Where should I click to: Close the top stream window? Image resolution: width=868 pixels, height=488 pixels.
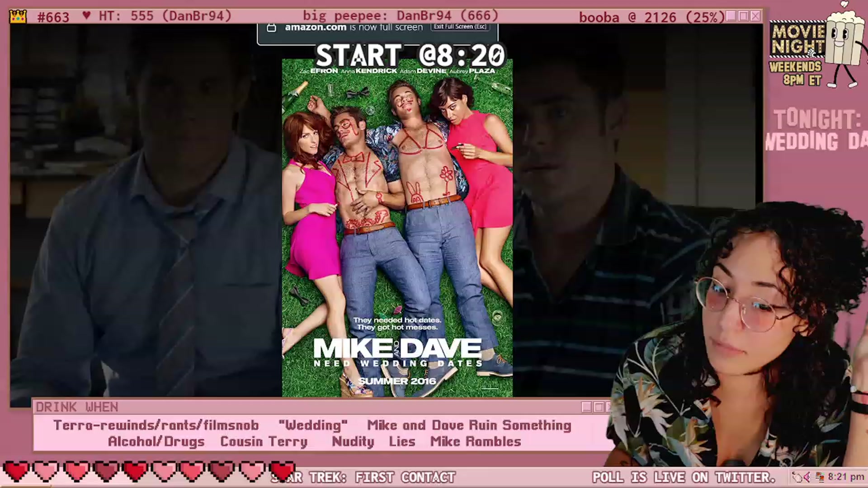pyautogui.click(x=755, y=16)
